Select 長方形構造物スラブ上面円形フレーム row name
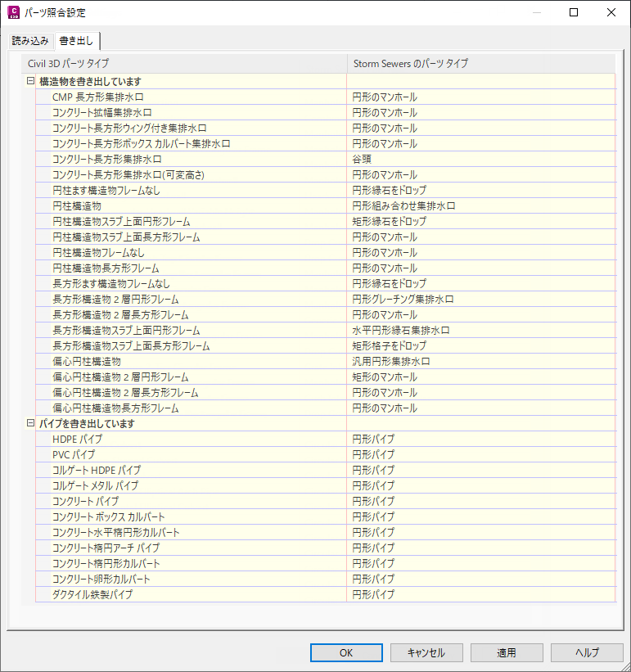The height and width of the screenshot is (672, 631). click(126, 330)
